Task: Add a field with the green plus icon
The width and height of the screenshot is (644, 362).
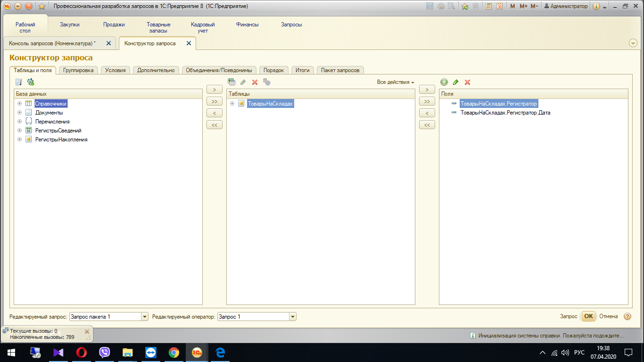Action: (x=444, y=82)
